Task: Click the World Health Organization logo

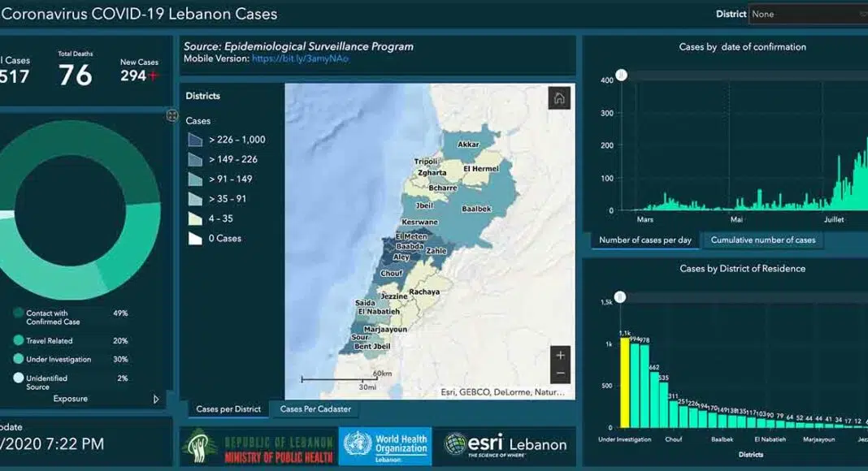Action: click(384, 446)
